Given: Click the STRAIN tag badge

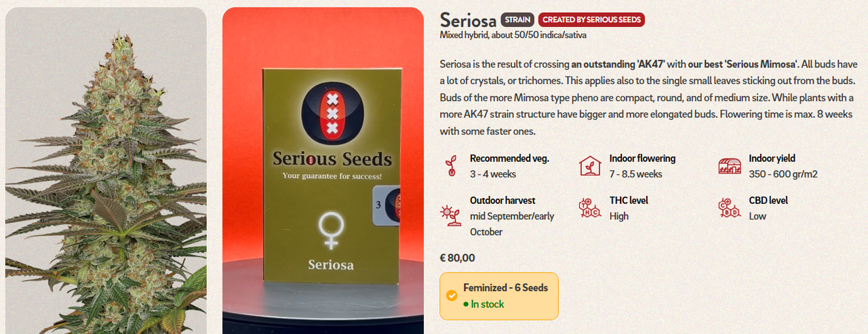Looking at the screenshot, I should coord(517,20).
